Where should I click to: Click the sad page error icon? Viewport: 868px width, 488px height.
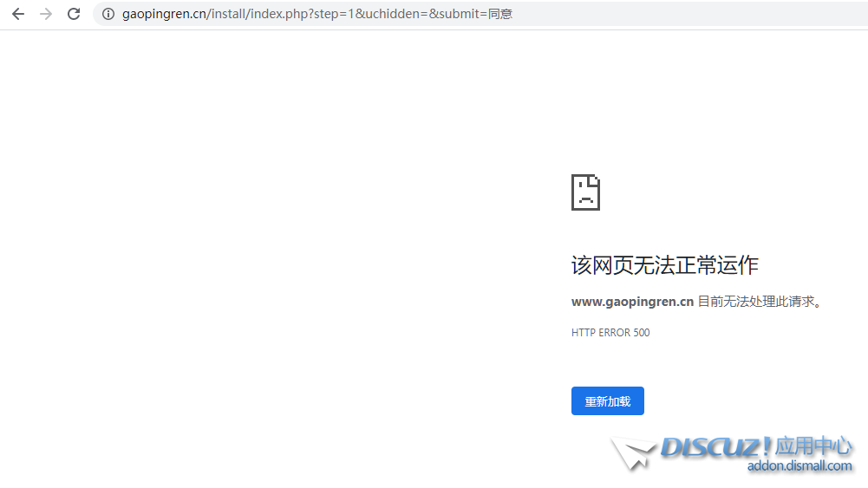point(585,192)
